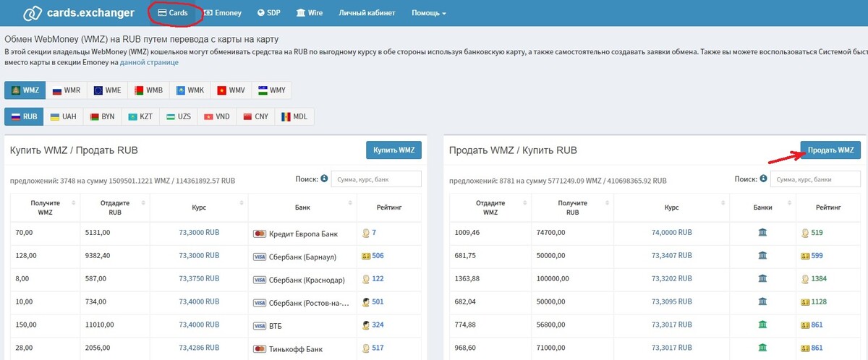Click the Visa icon by Сбербанк (Краснодар)
Viewport: 868px width, 360px height.
[260, 280]
